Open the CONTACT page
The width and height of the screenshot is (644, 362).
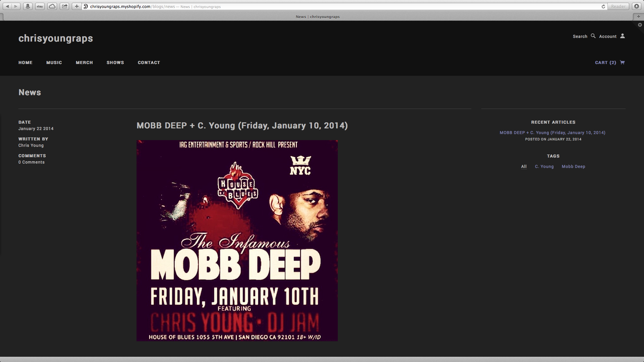149,63
